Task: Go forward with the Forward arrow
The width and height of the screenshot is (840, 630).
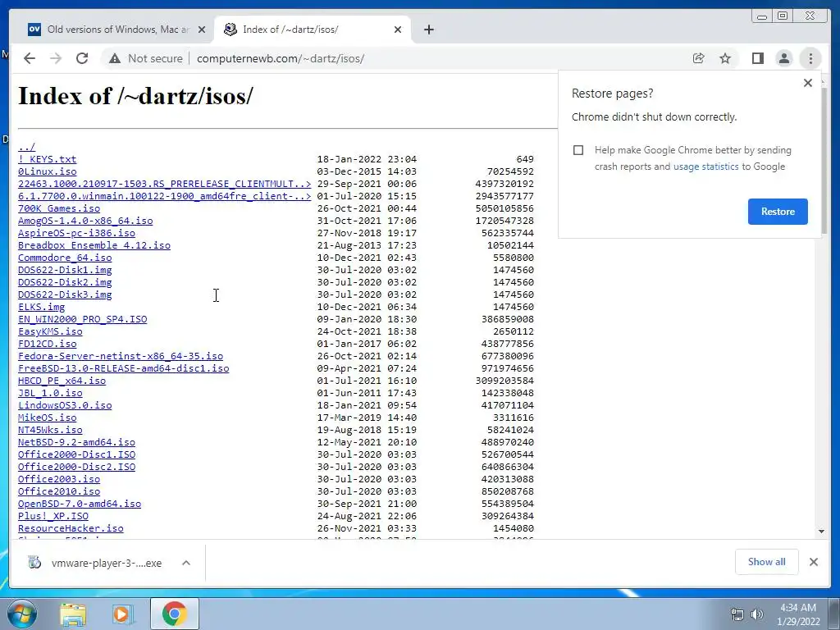Action: (56, 58)
